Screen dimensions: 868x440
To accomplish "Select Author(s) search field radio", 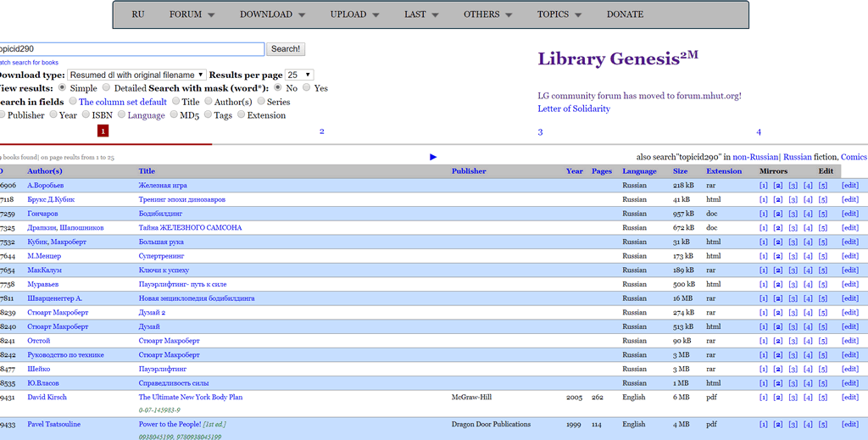I will (209, 101).
